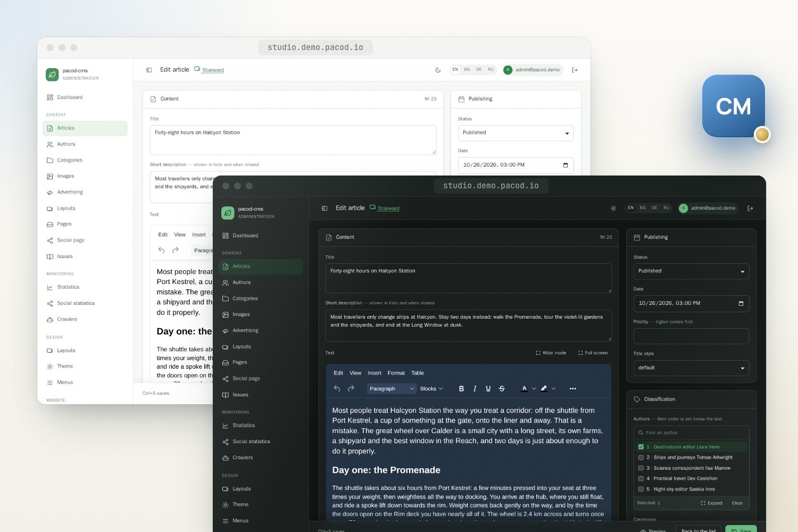Click Redo in the dark editor toolbar
798x532 pixels.
click(351, 389)
